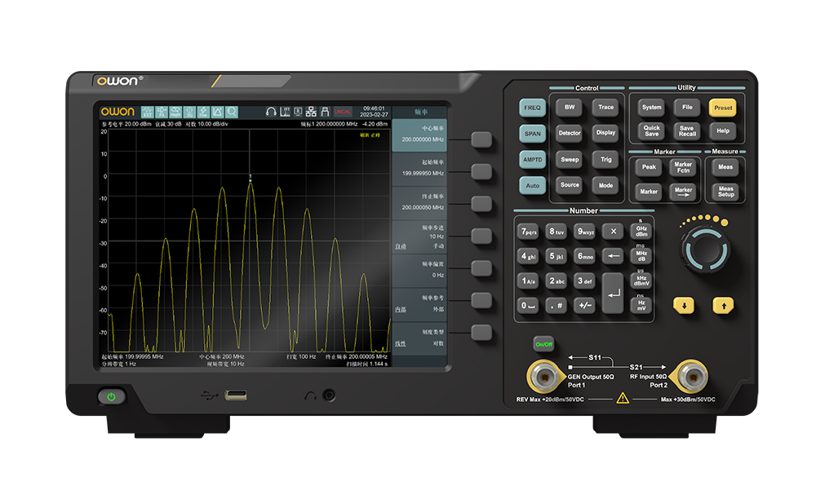This screenshot has width=816, height=504.
Task: Tap the red UNCAL indicator
Action: coord(343,112)
